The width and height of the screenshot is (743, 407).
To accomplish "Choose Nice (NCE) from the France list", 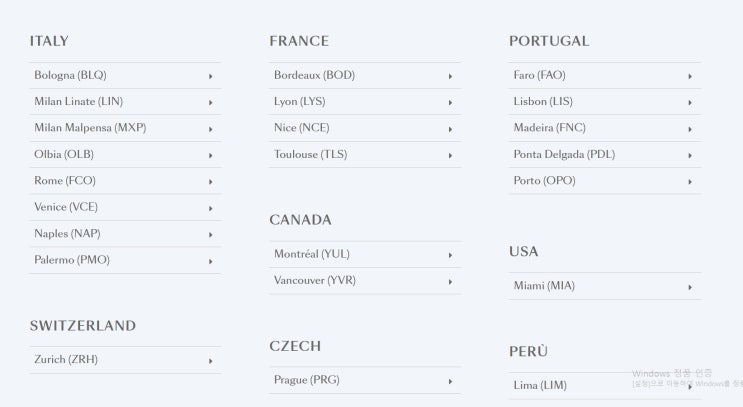I will [x=301, y=128].
